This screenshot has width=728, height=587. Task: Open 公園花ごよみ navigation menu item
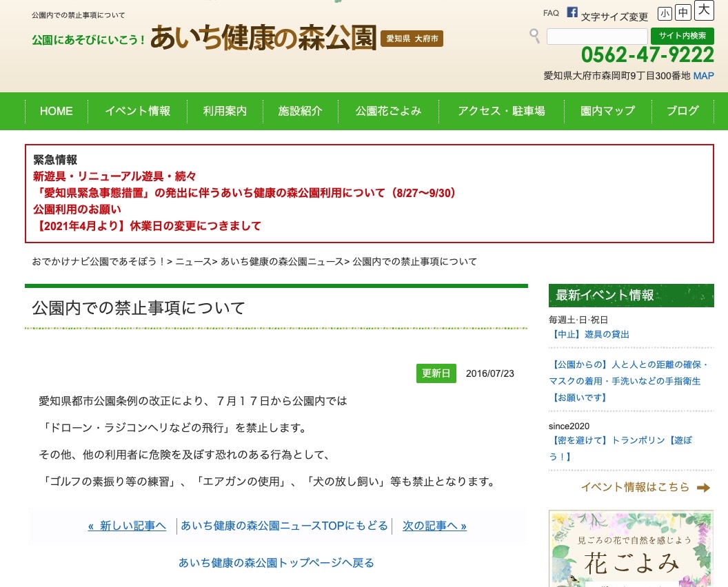[388, 112]
